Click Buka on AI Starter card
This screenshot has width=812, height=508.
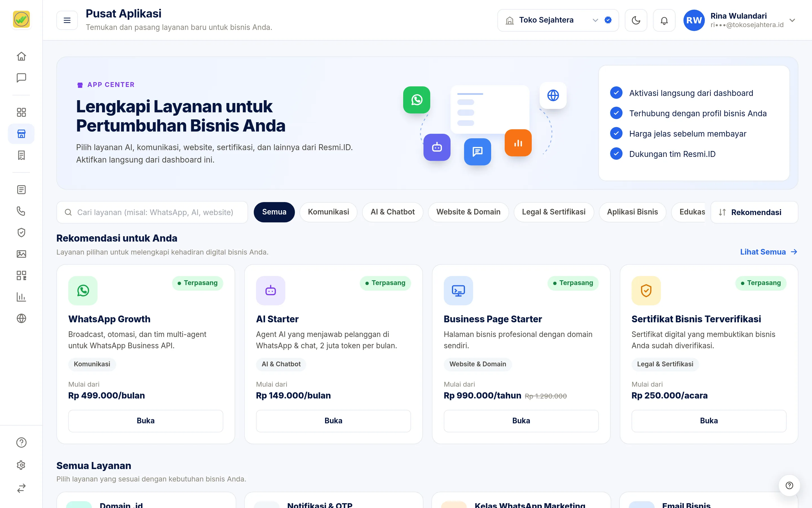pyautogui.click(x=333, y=421)
